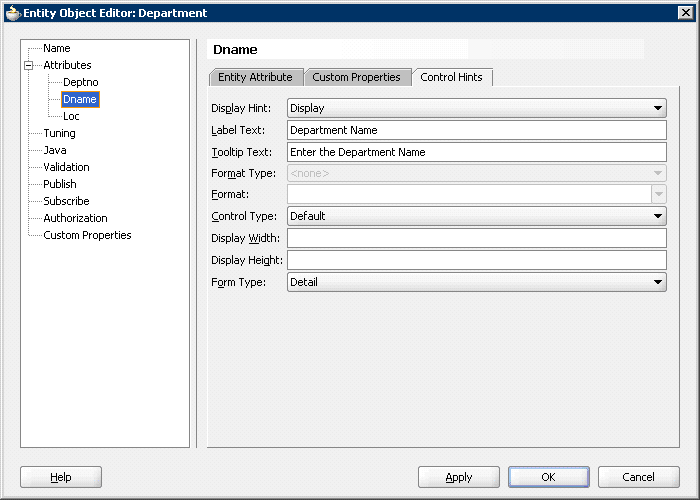Click the Format text field
The image size is (700, 500).
coord(469,194)
